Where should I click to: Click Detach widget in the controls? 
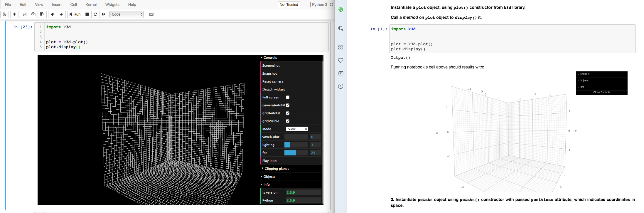291,89
